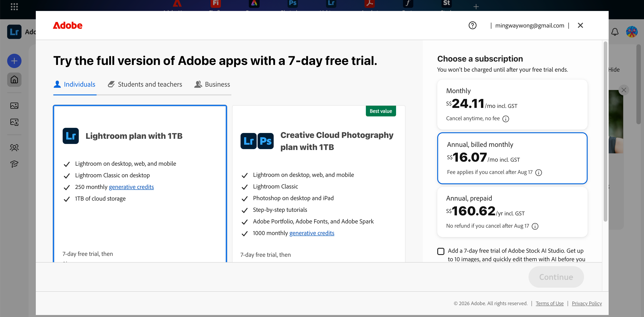This screenshot has height=317, width=644.
Task: Select the Monthly S$24.11 subscription option
Action: pos(512,104)
